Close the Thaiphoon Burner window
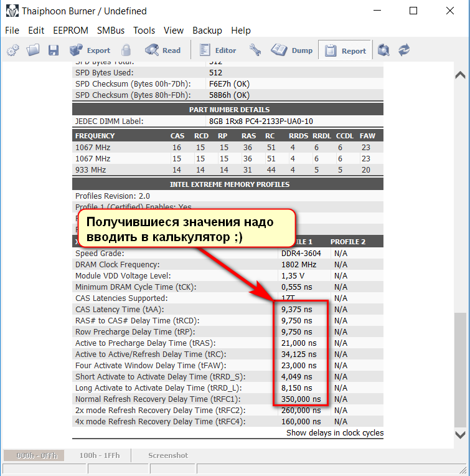The width and height of the screenshot is (470, 476). (450, 11)
